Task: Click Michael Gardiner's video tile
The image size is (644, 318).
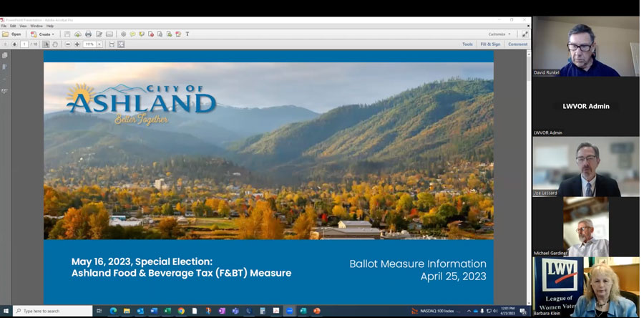Action: pyautogui.click(x=586, y=227)
